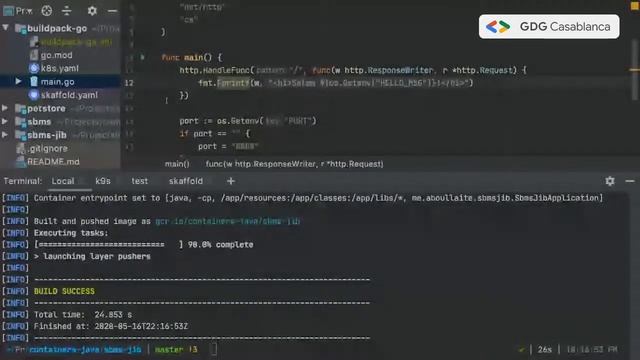The height and width of the screenshot is (360, 640).
Task: Expand the sbms-jib folder
Action: pyautogui.click(x=5, y=135)
